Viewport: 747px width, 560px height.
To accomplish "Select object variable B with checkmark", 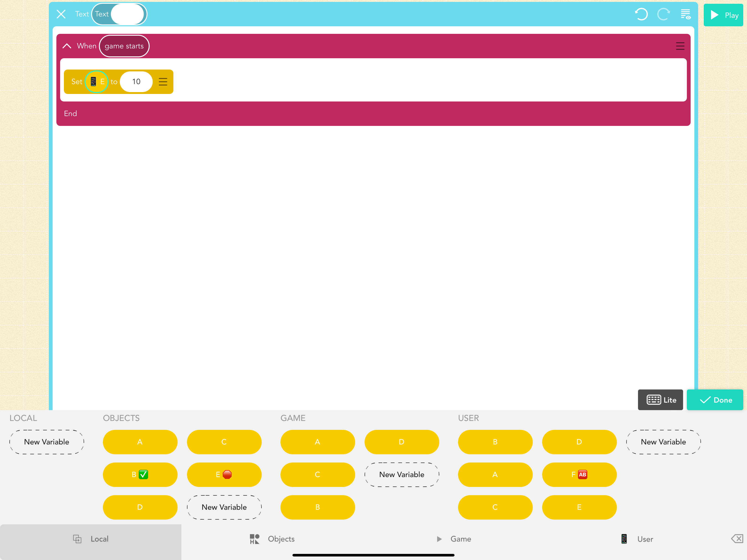I will tap(140, 474).
